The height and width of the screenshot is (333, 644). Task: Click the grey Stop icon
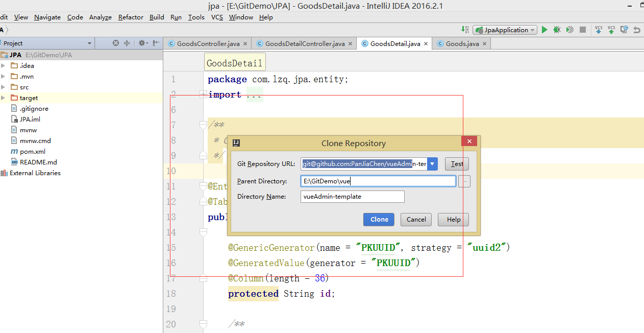pyautogui.click(x=583, y=30)
